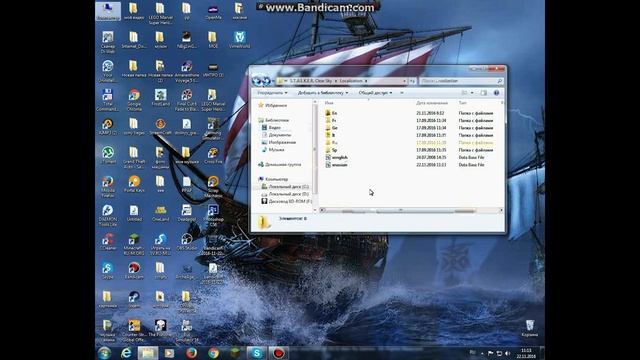Viewport: 640px width, 360px height.
Task: Open the Add to library dropdown menu
Action: pyautogui.click(x=323, y=93)
